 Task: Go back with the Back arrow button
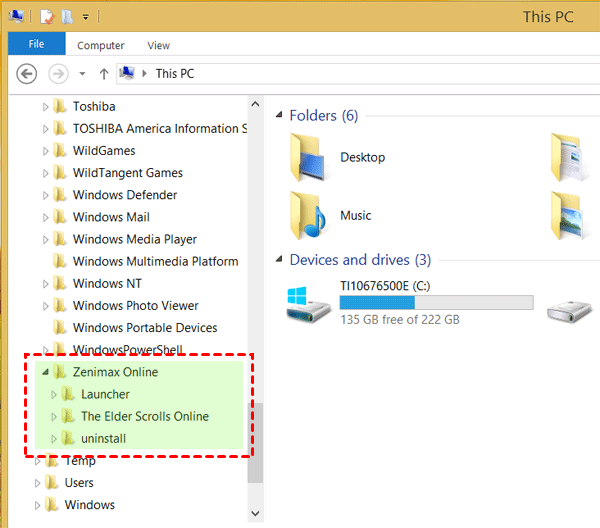27,74
